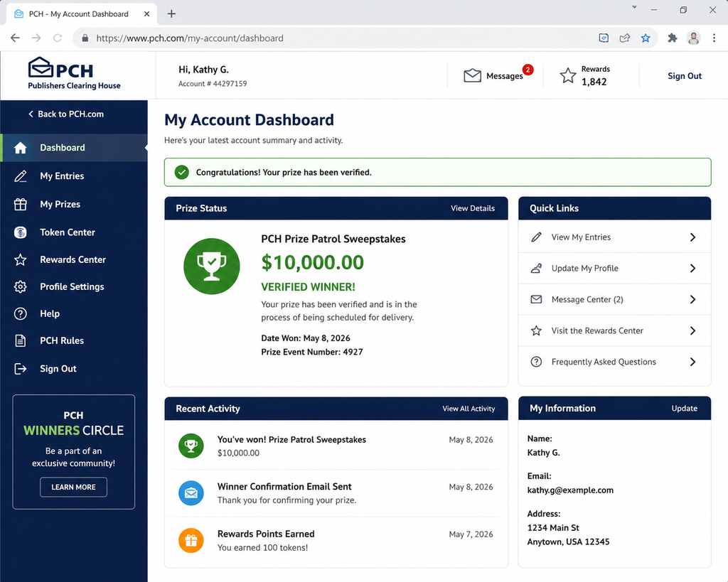728x582 pixels.
Task: Open a new browser tab with plus button
Action: coord(171,14)
